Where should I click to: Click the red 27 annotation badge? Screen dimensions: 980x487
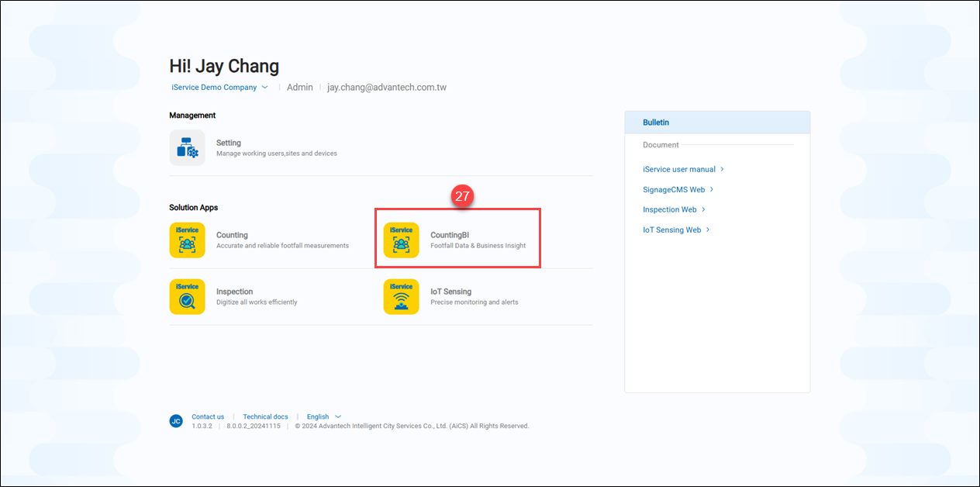pos(462,197)
